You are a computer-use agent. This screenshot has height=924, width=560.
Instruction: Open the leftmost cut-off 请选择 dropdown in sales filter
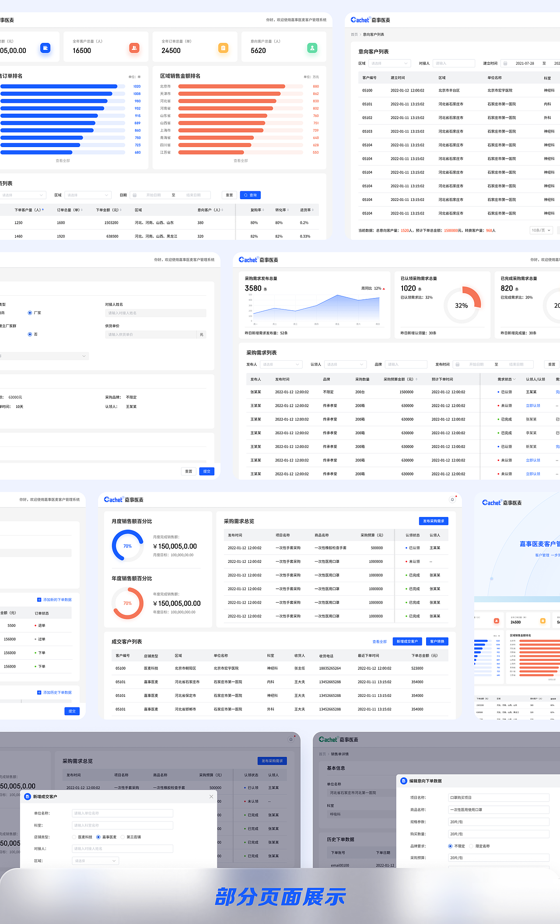pyautogui.click(x=23, y=195)
